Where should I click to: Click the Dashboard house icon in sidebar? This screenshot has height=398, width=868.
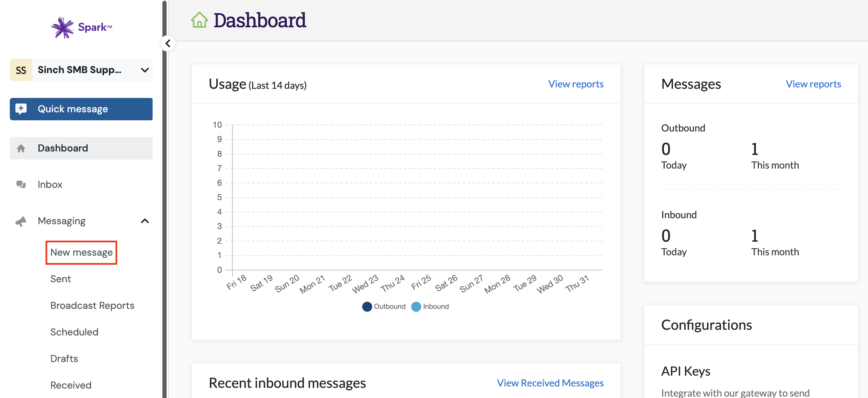tap(21, 148)
